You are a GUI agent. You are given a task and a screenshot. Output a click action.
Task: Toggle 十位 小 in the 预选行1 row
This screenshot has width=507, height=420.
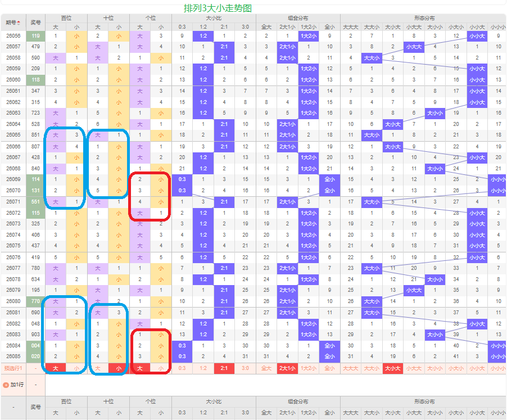119,368
